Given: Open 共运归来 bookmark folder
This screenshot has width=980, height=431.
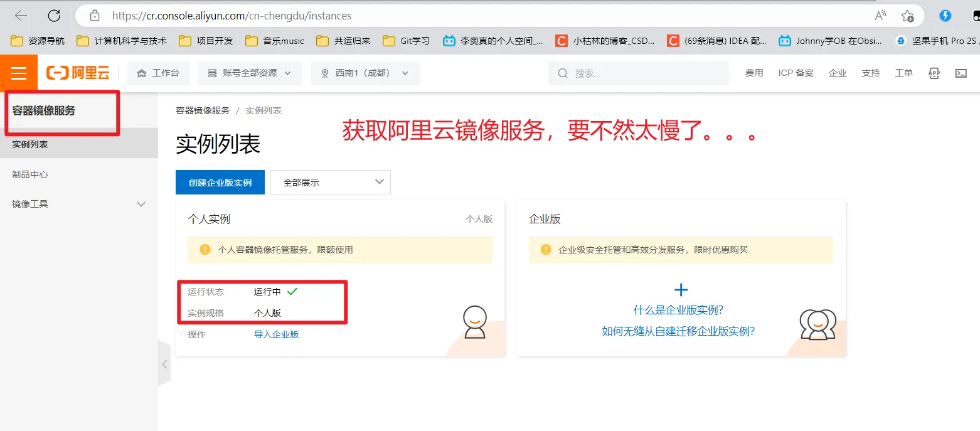Looking at the screenshot, I should [x=343, y=41].
